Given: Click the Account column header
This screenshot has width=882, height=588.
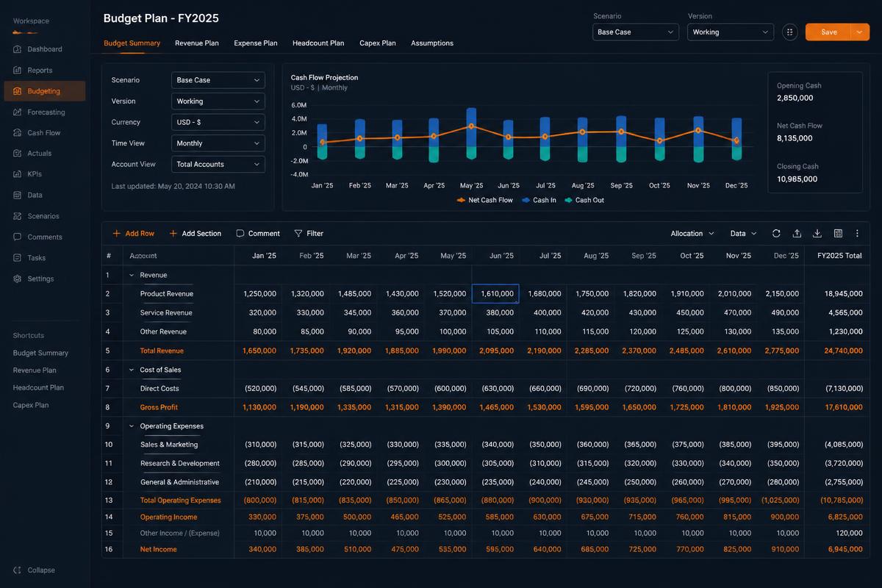Looking at the screenshot, I should pyautogui.click(x=143, y=256).
